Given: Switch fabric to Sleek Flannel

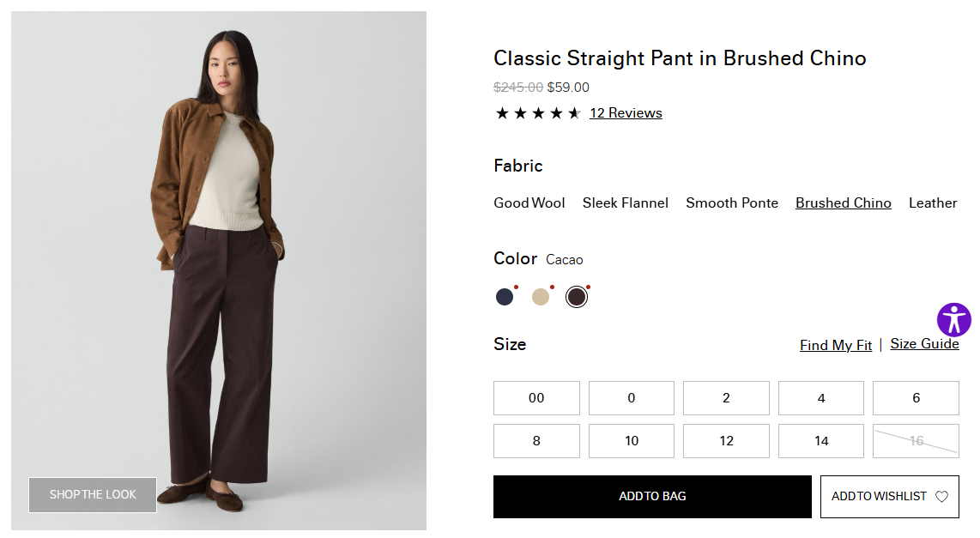Looking at the screenshot, I should 626,203.
